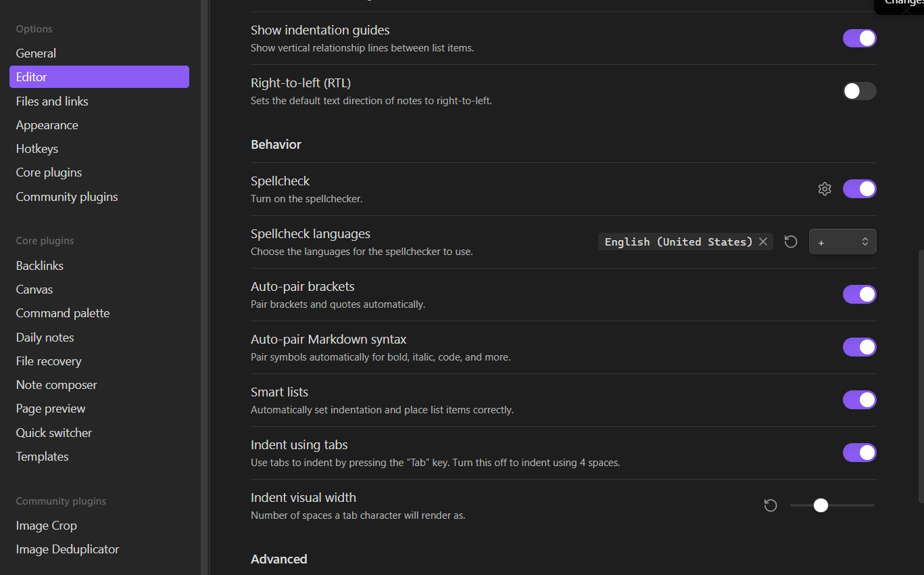
Task: Open the add spellcheck language dropdown
Action: (x=843, y=241)
